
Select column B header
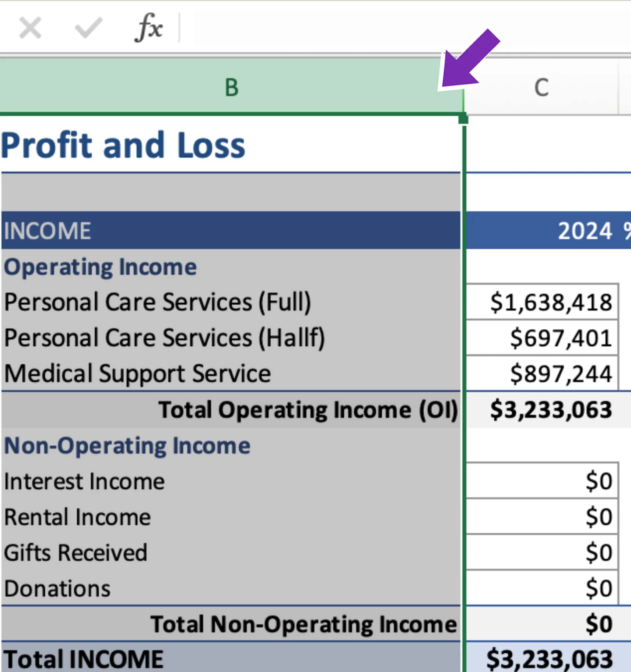[x=231, y=87]
